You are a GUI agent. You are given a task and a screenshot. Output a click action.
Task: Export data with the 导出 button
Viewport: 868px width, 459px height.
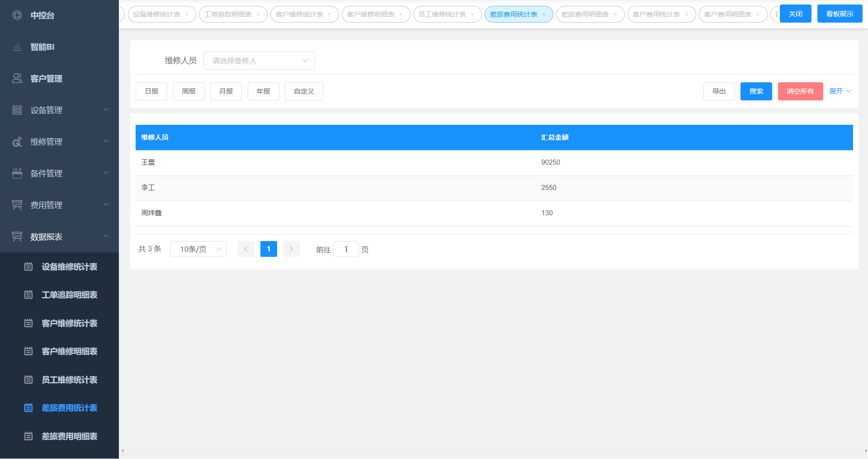click(719, 91)
